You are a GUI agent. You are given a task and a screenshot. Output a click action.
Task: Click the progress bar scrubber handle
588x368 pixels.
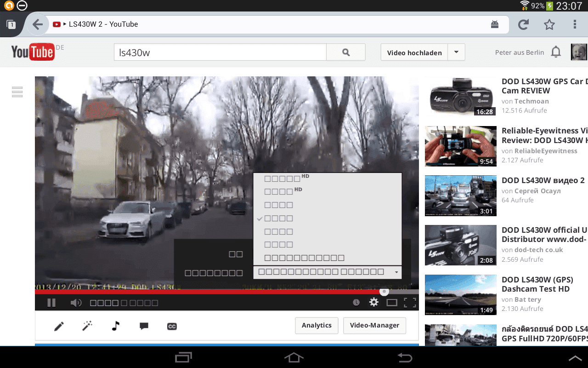coord(384,292)
